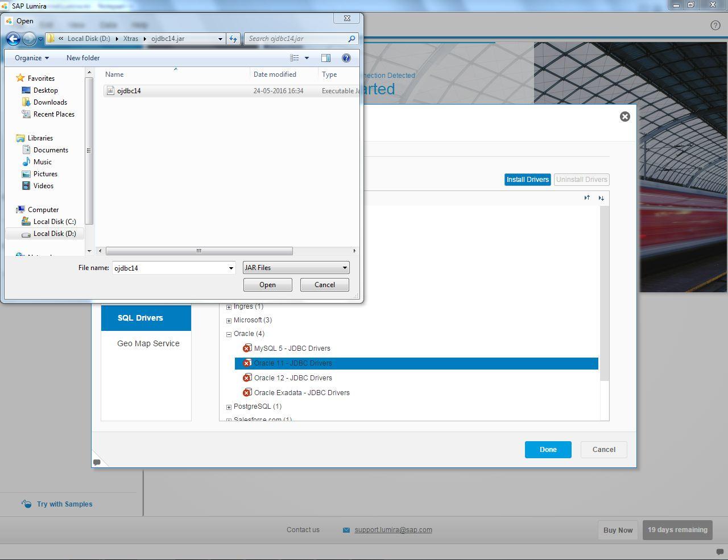Open the Open dialog help icon
The height and width of the screenshot is (560, 728).
point(346,58)
